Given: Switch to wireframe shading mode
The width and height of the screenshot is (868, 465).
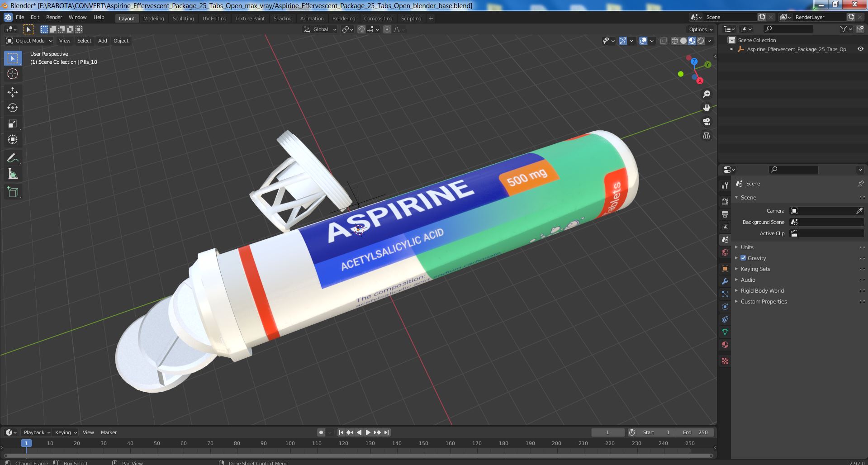Looking at the screenshot, I should tap(675, 41).
